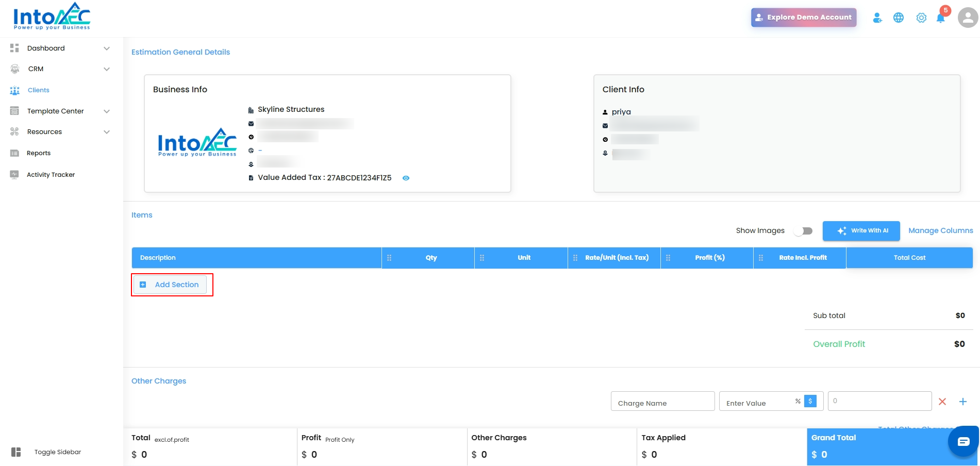
Task: Open the settings gear icon
Action: coord(921,18)
